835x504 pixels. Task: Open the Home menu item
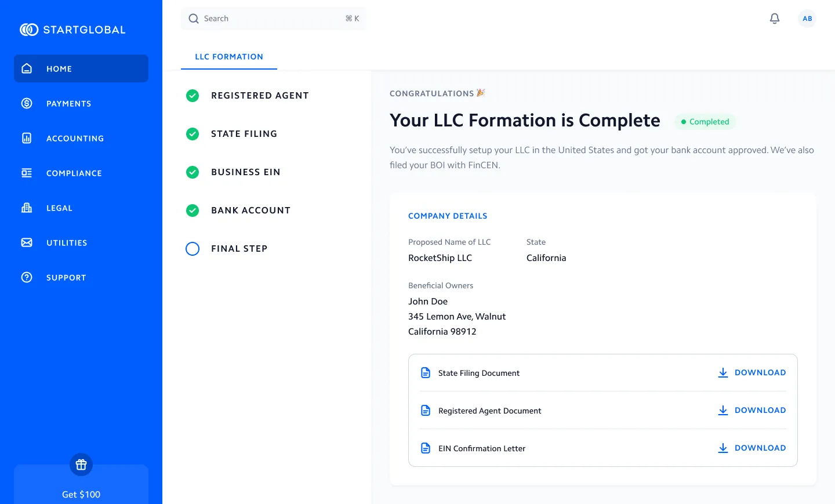(59, 68)
